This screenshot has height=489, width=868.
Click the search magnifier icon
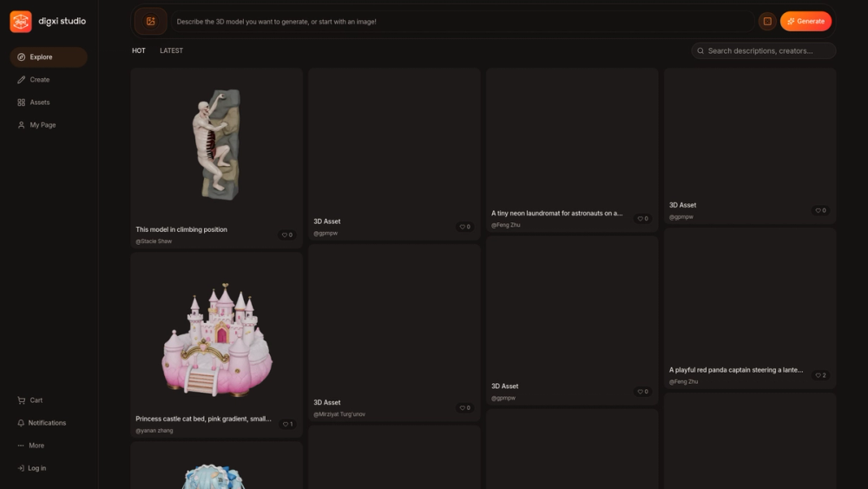tap(700, 51)
